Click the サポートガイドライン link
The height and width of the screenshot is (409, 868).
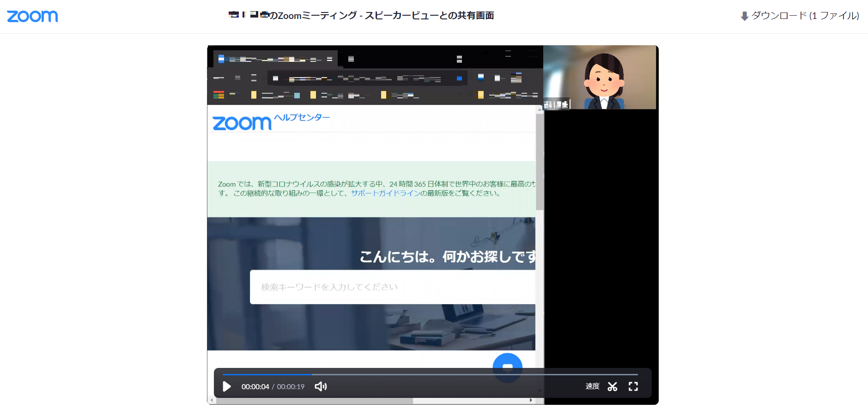tap(385, 193)
